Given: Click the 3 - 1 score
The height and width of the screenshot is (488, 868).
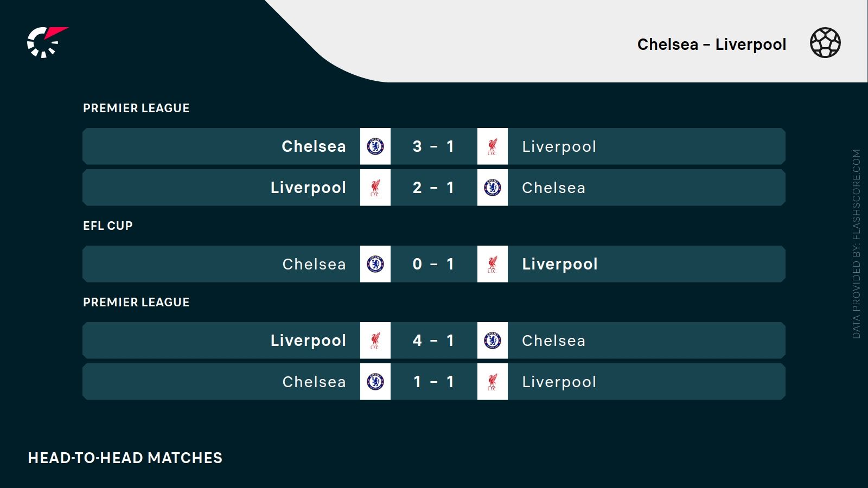Looking at the screenshot, I should coord(433,146).
